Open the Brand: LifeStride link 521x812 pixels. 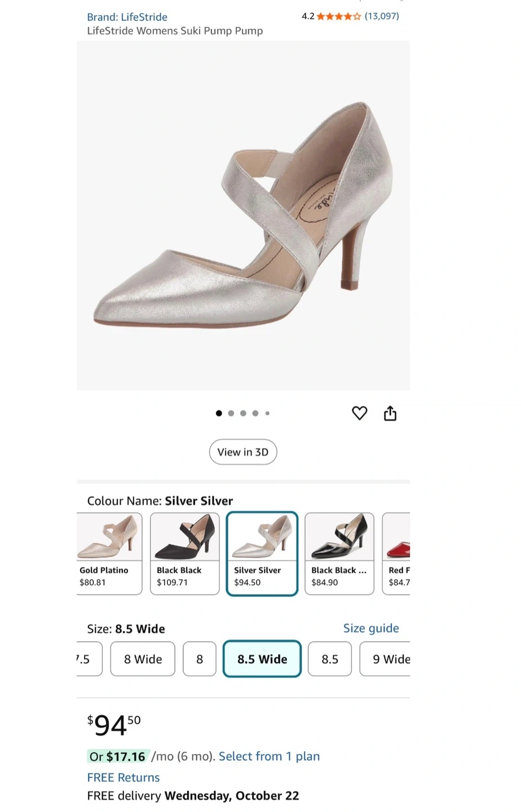127,17
